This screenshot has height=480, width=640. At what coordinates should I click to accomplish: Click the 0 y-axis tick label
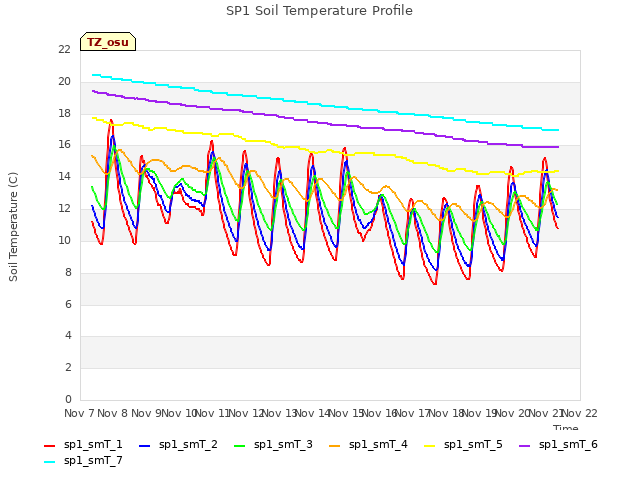click(x=68, y=399)
